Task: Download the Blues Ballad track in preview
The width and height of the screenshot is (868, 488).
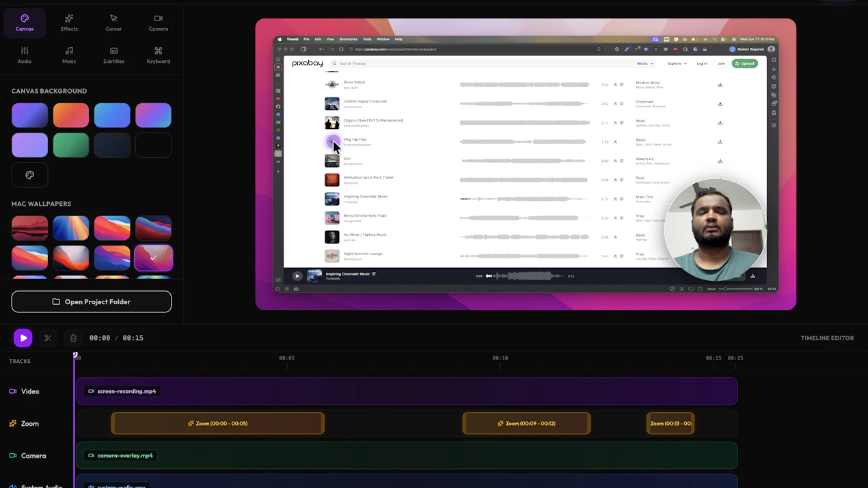Action: coord(720,85)
